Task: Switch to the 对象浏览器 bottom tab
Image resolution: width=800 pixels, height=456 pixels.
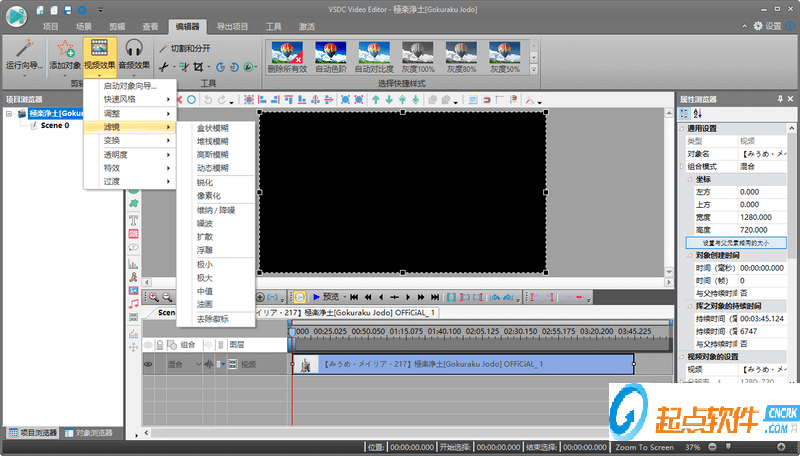Action: coord(89,433)
